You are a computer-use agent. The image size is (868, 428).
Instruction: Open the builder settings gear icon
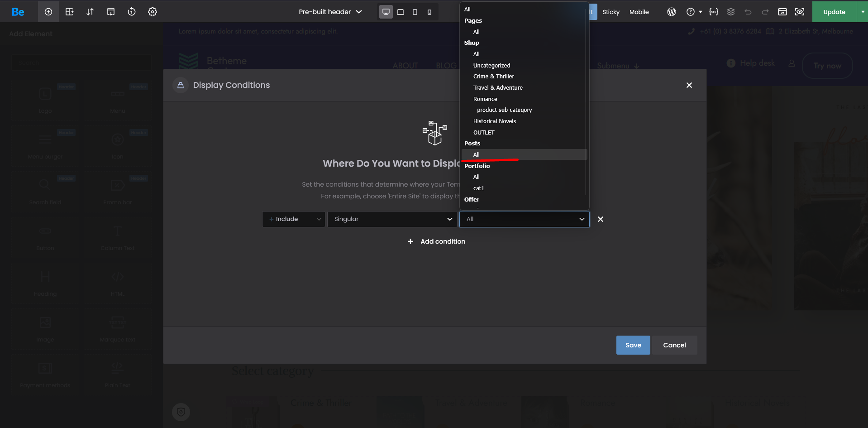click(153, 12)
